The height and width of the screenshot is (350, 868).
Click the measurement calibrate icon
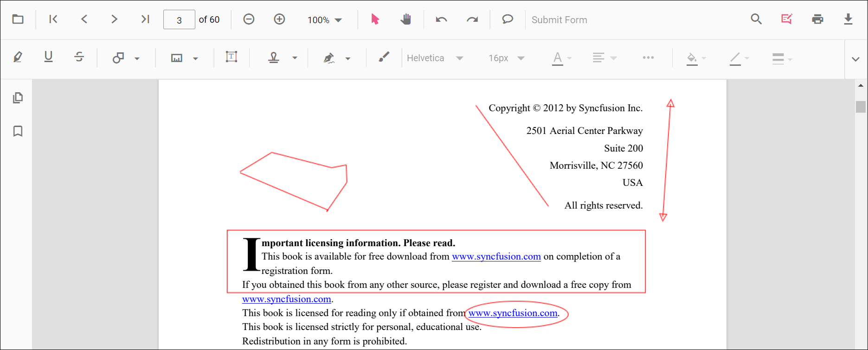pyautogui.click(x=177, y=58)
